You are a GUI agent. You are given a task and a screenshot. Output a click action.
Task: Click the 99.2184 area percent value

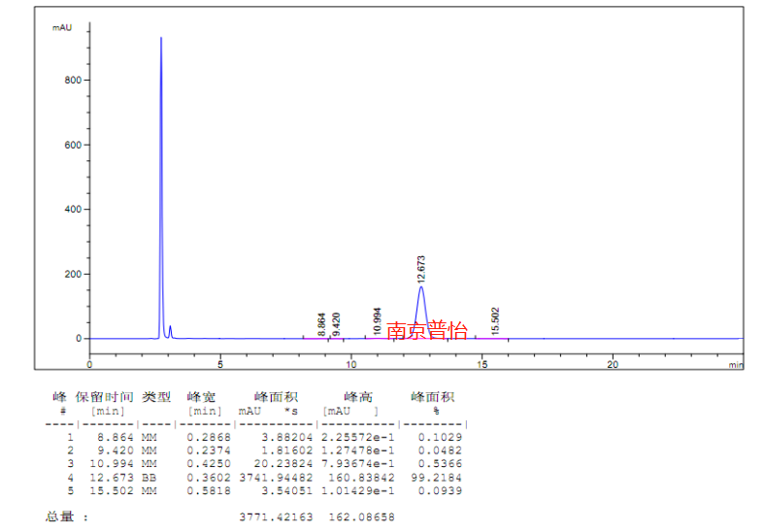coord(440,478)
